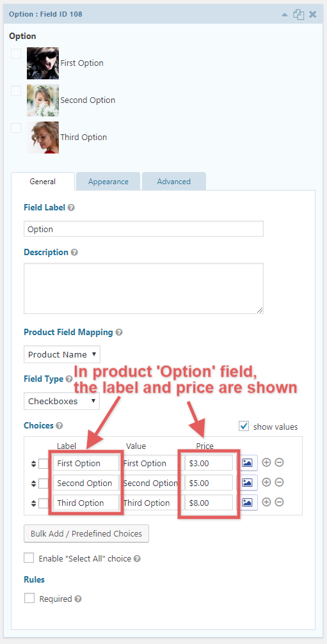
Task: Add a choice after Third Option row
Action: (266, 502)
